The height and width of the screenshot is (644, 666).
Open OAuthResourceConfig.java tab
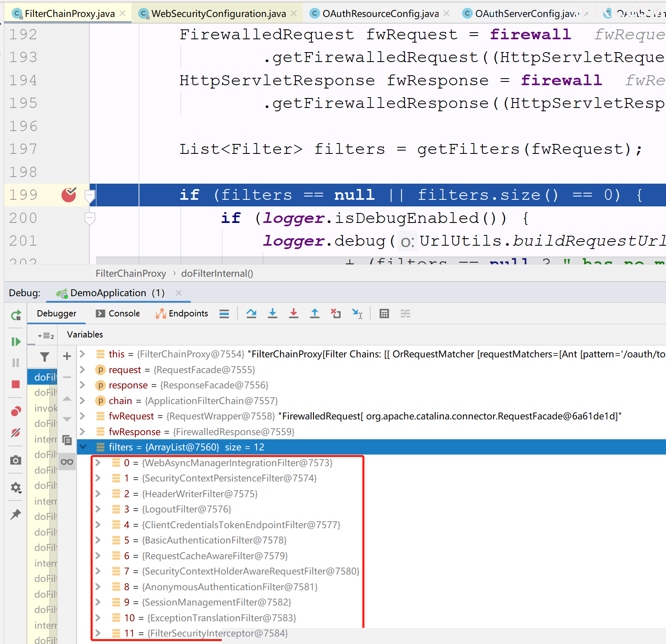381,14
